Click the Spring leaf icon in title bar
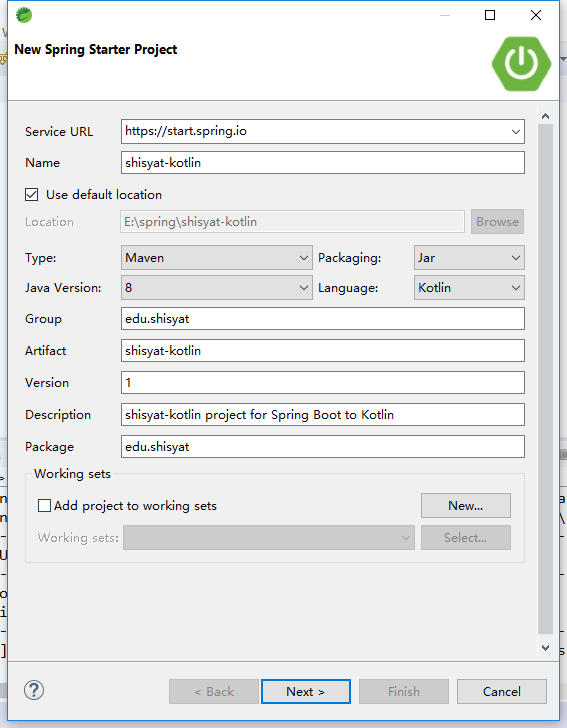 click(24, 15)
